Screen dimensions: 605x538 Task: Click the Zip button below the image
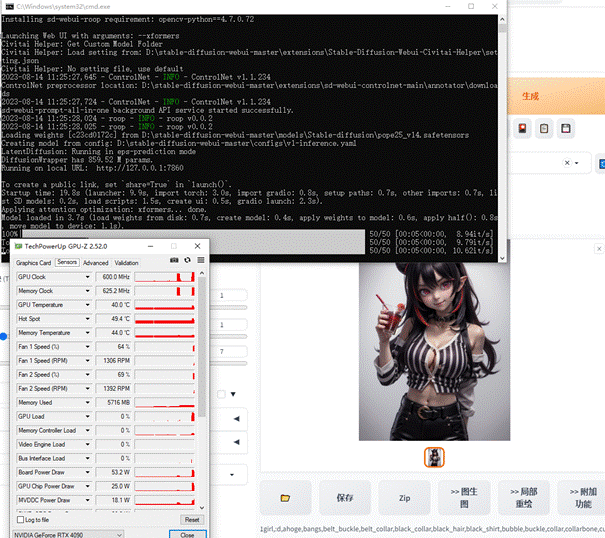coord(404,497)
